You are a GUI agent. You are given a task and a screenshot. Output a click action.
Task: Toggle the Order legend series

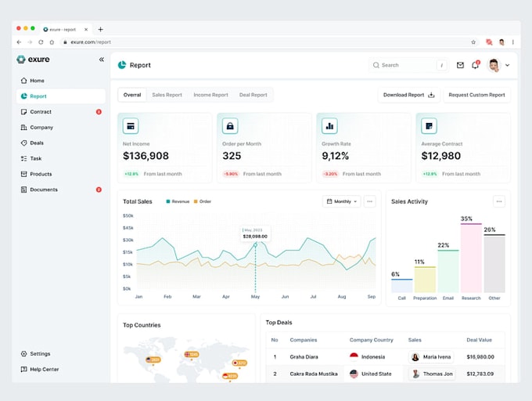tap(203, 201)
